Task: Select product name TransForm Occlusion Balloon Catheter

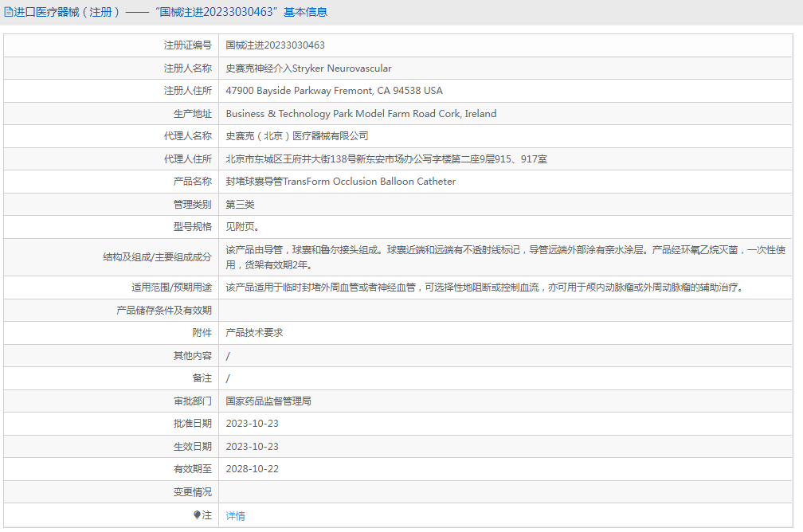Action: 341,182
